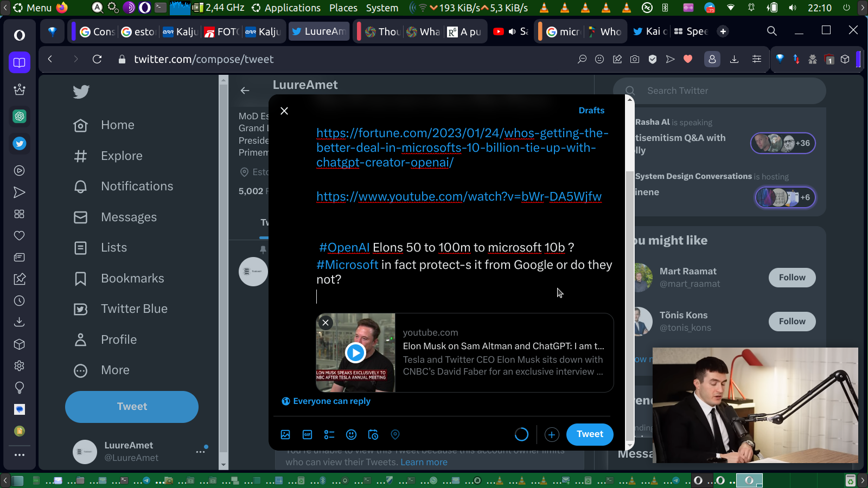The width and height of the screenshot is (868, 488).
Task: Add a poll to the tweet
Action: pyautogui.click(x=329, y=434)
